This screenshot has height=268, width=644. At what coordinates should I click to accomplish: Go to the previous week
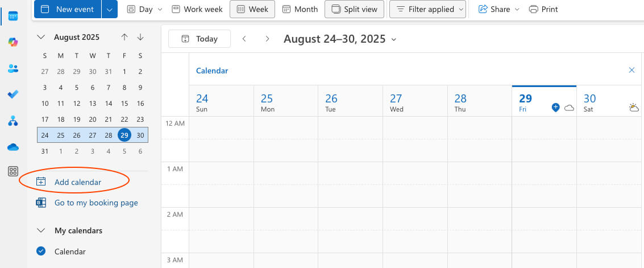[x=244, y=39]
